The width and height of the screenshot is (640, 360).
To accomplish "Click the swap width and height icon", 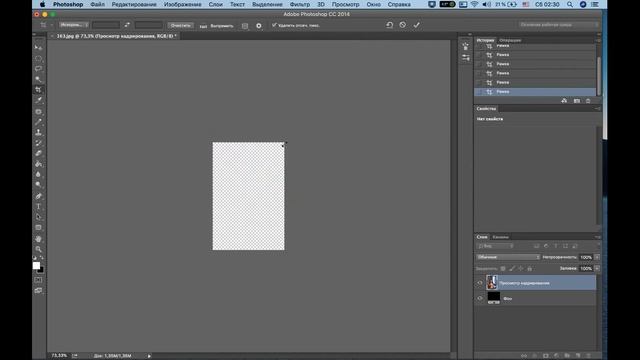I will pos(127,25).
